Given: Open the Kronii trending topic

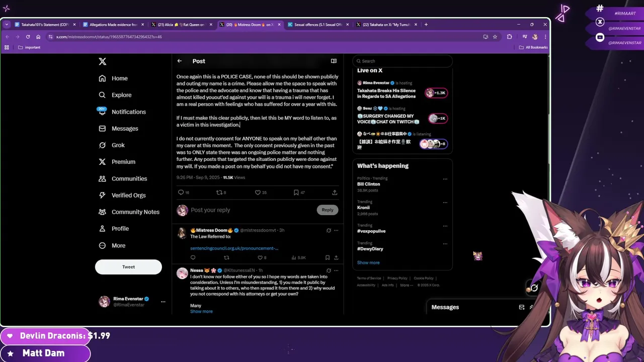Looking at the screenshot, I should coord(363,208).
